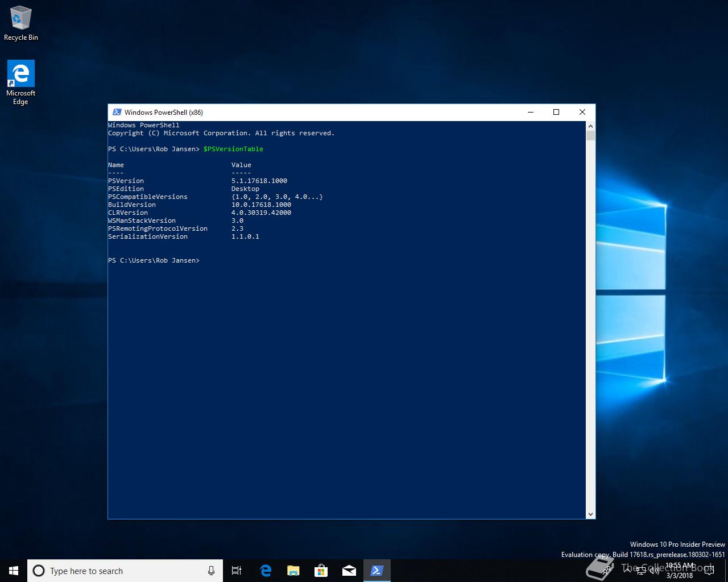Image resolution: width=728 pixels, height=582 pixels.
Task: Click the PowerShell scrollbar up arrow
Action: pos(590,126)
